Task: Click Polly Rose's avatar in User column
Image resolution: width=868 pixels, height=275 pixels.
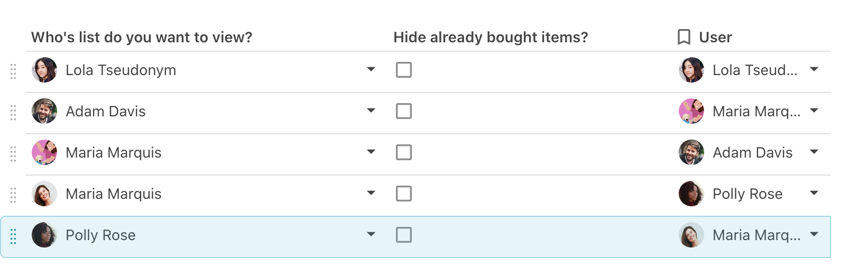Action: point(691,194)
